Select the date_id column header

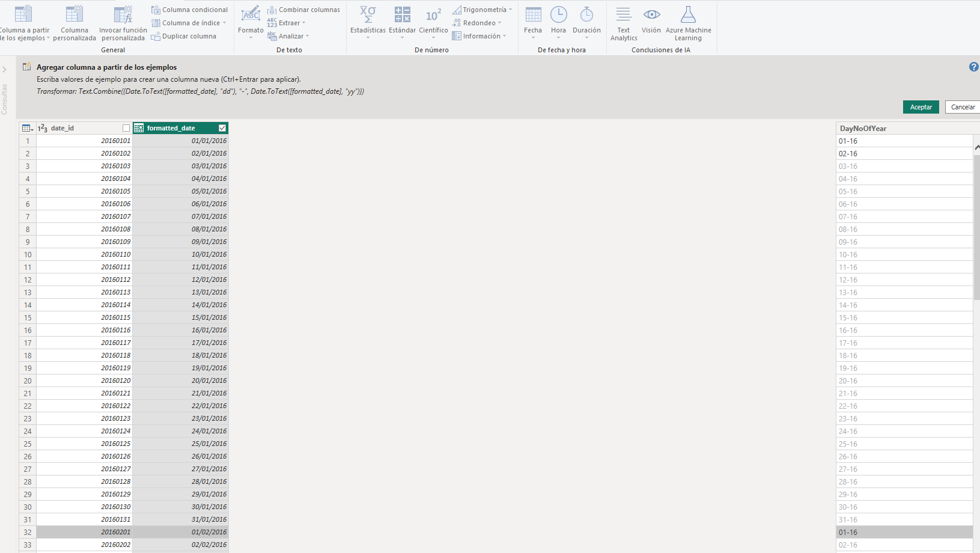[84, 128]
